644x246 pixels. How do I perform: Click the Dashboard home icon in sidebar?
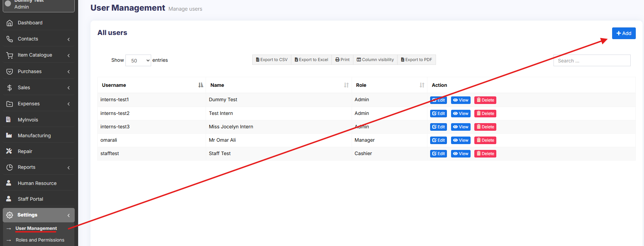10,23
